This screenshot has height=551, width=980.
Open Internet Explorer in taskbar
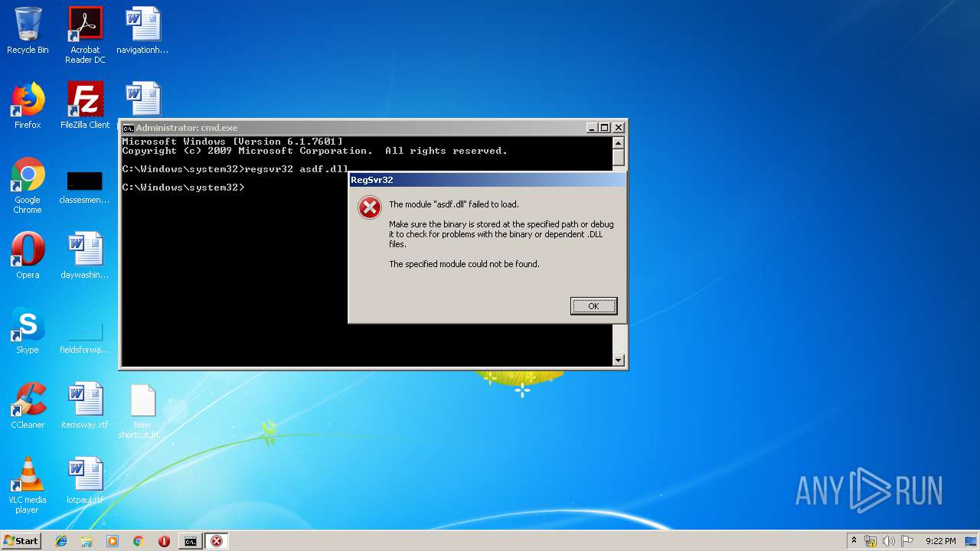pos(61,541)
